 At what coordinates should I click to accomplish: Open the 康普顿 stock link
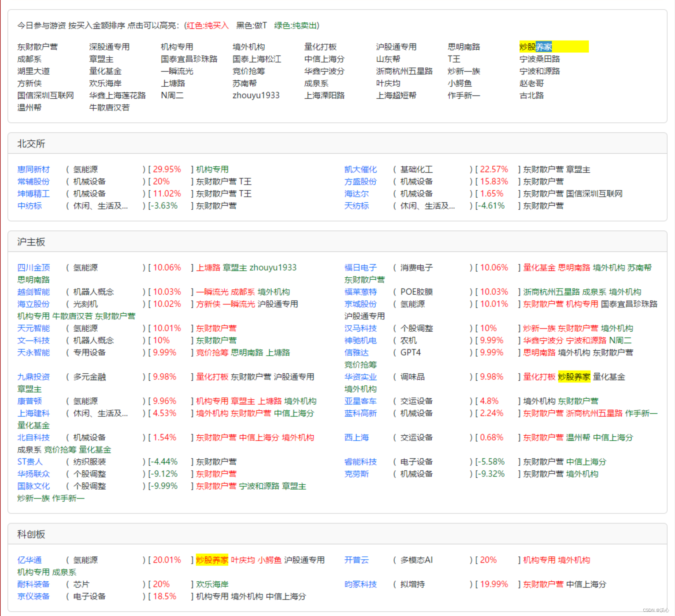(29, 401)
